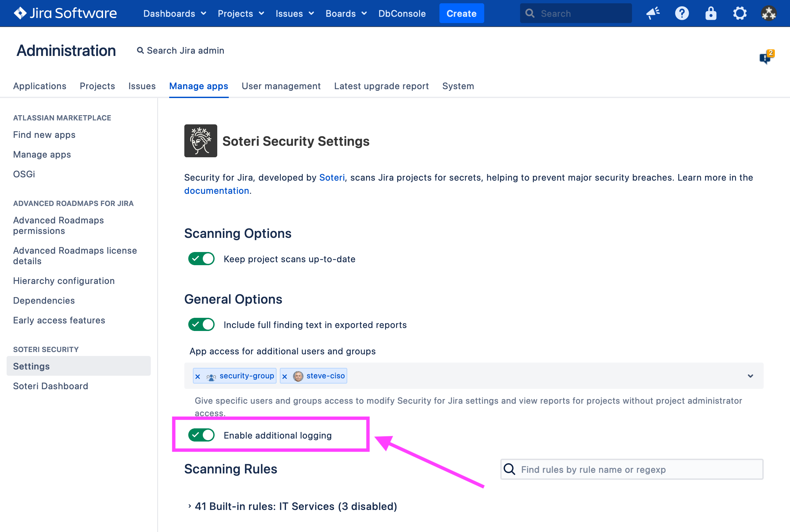Screen dimensions: 790x532
Task: Open the documentation link
Action: point(217,191)
